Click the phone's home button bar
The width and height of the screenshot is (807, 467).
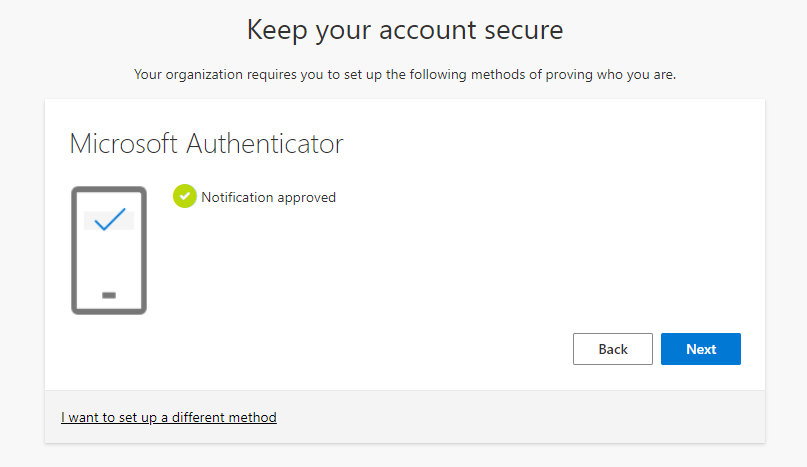(109, 295)
